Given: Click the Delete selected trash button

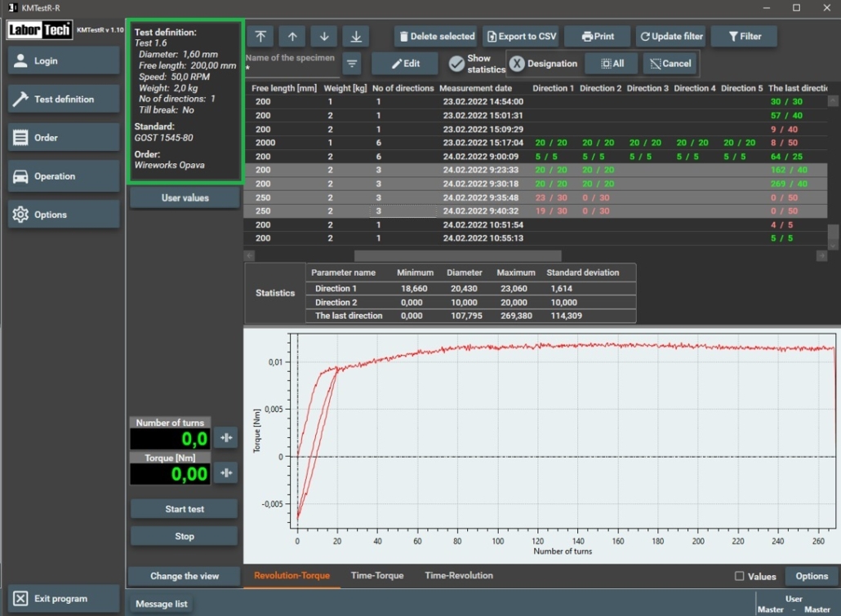Looking at the screenshot, I should pos(436,37).
